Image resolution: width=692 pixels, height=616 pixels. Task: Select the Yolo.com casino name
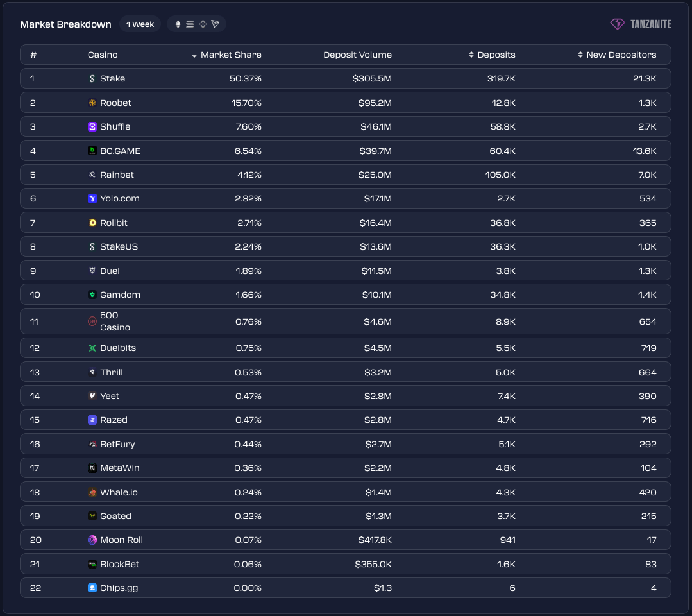click(119, 199)
